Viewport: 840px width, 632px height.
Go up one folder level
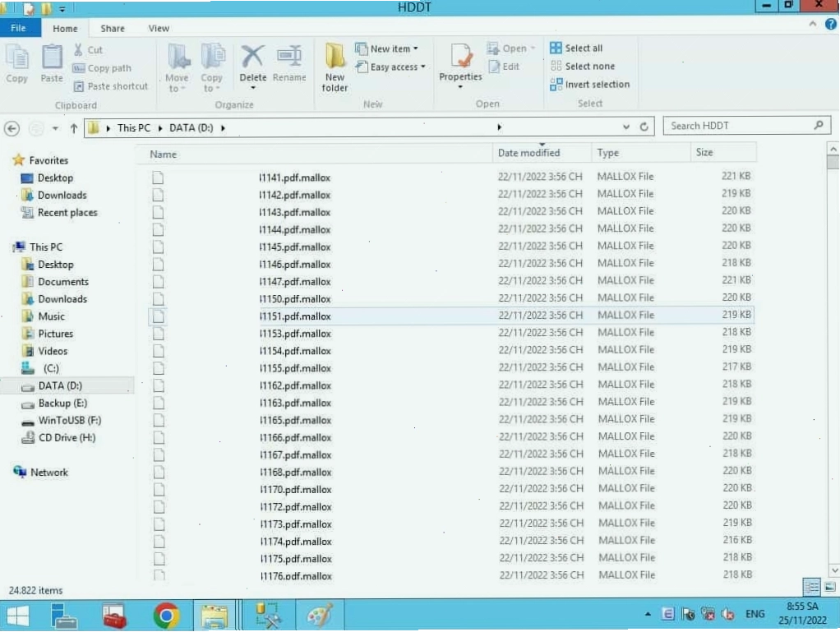[74, 128]
